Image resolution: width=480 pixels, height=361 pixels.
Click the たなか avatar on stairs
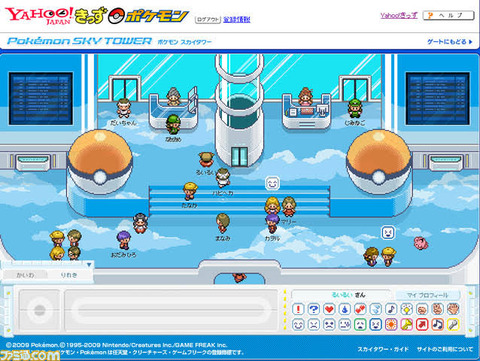pyautogui.click(x=190, y=191)
